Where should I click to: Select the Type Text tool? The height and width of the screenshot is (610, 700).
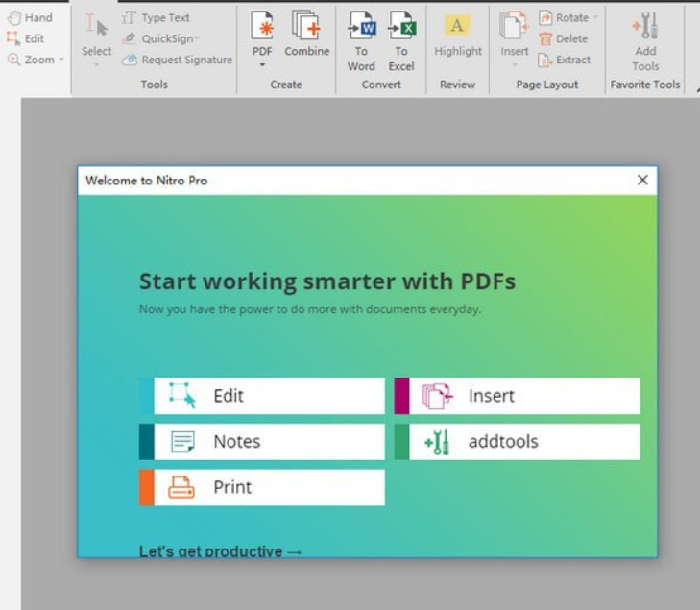157,18
